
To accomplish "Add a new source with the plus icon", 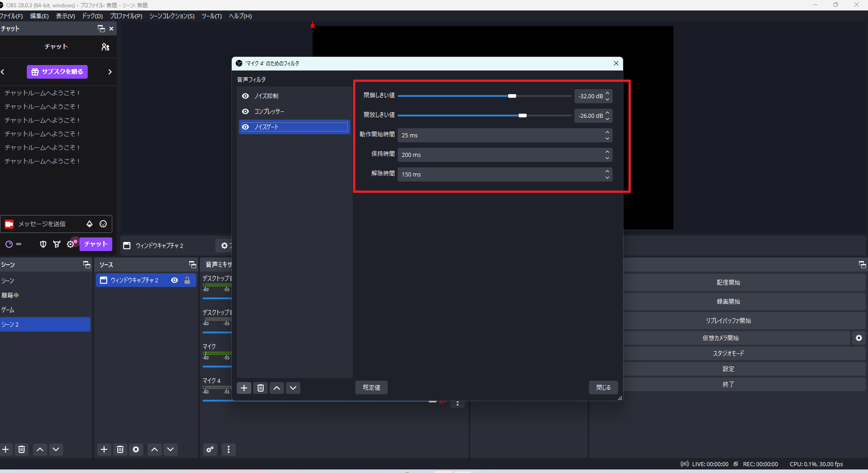I will pos(104,449).
